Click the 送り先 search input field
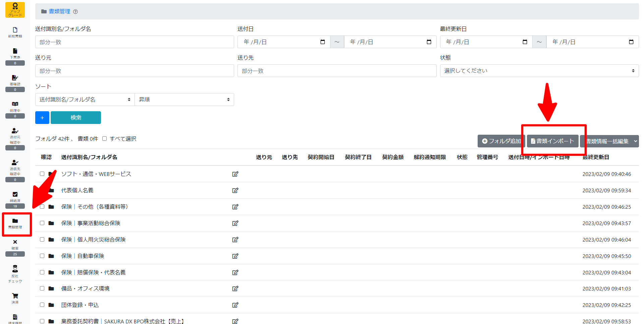The height and width of the screenshot is (324, 644). [337, 71]
